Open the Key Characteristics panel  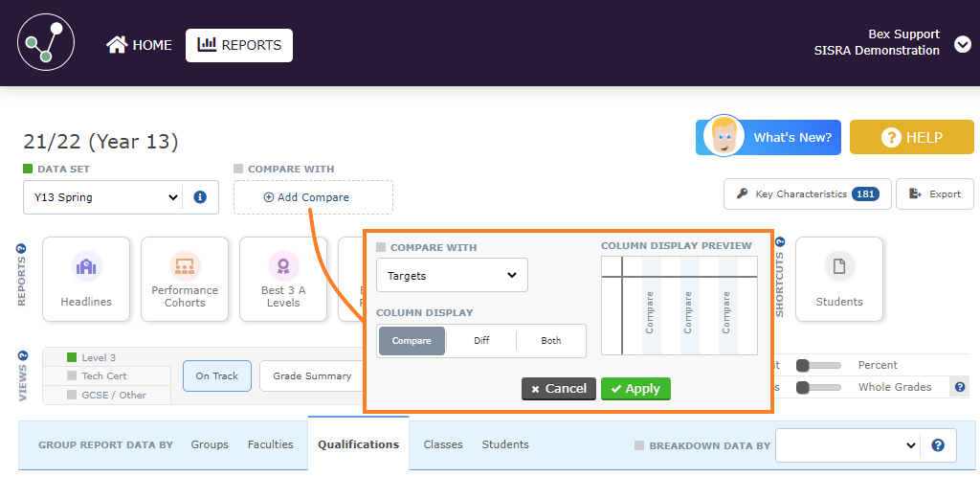808,193
